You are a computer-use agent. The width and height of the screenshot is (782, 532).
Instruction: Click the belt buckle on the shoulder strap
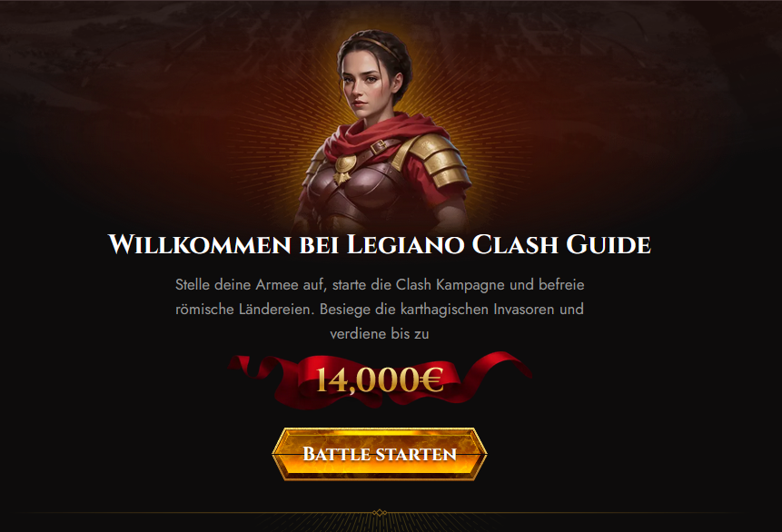[378, 146]
